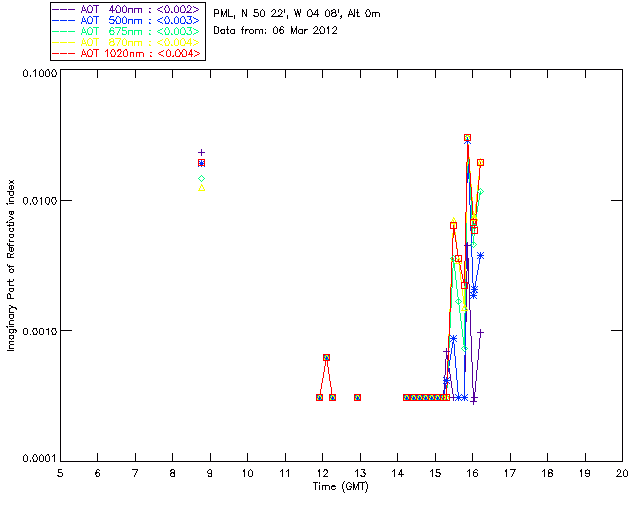Click the last purple plus marker near 0.0010
This screenshot has width=640, height=512.
(480, 332)
